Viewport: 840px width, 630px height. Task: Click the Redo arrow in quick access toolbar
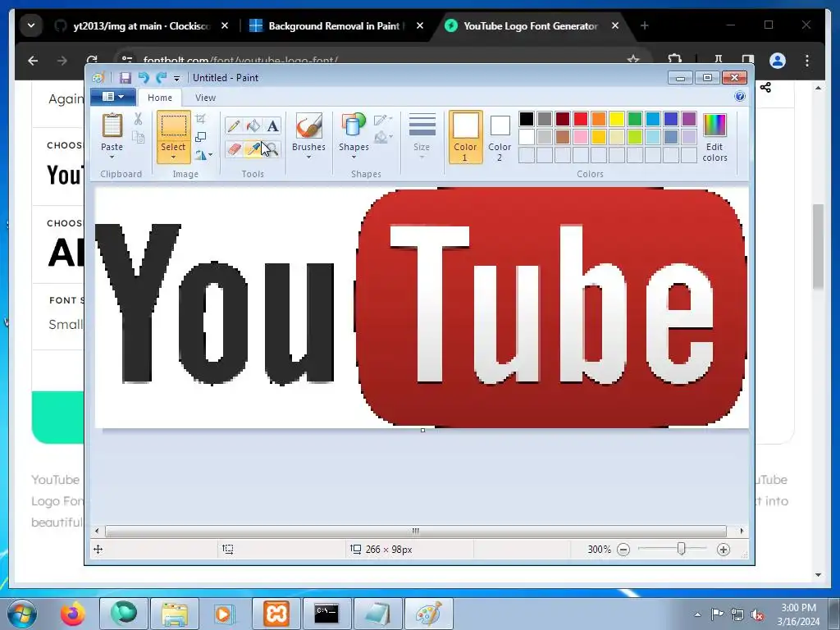[161, 78]
